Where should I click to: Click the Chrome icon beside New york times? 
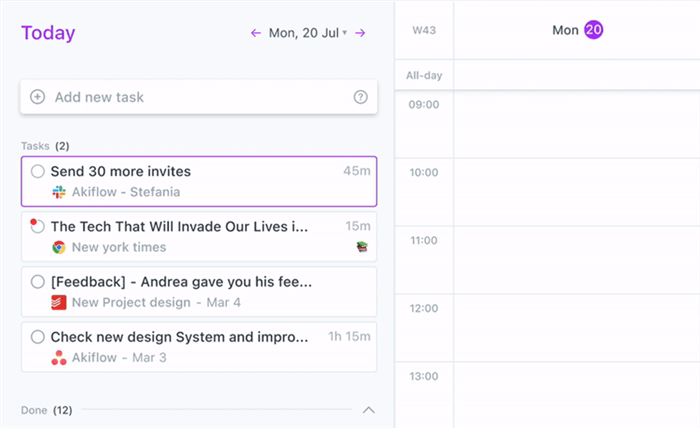59,247
